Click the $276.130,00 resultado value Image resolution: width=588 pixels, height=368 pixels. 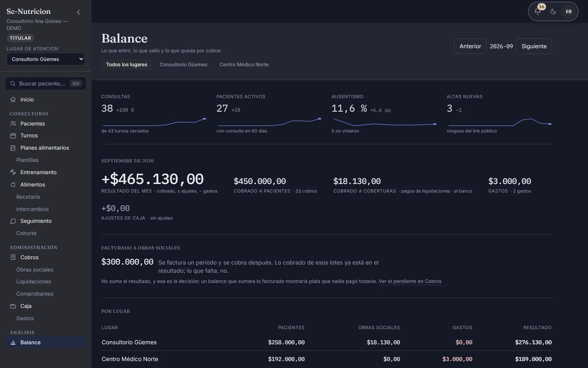click(x=533, y=342)
